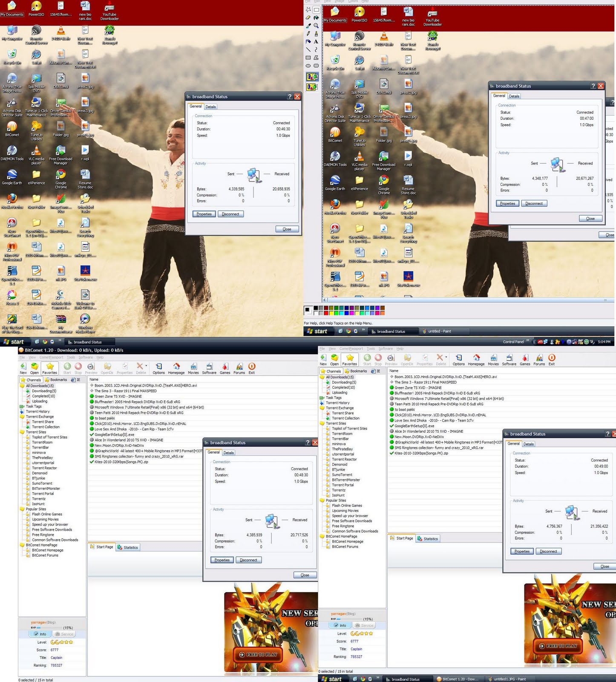Pick the bright red swatch in Paint's palette

tap(325, 312)
